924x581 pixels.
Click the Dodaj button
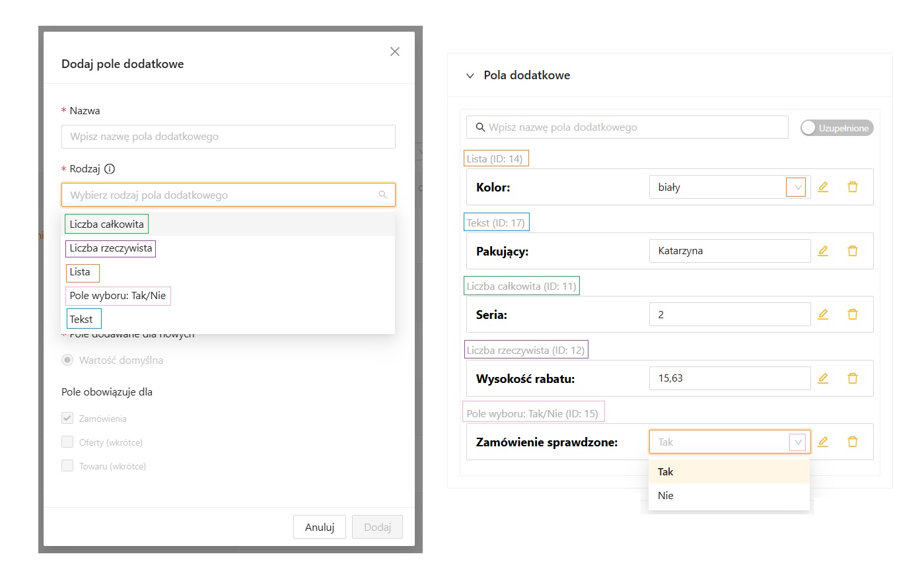point(377,527)
